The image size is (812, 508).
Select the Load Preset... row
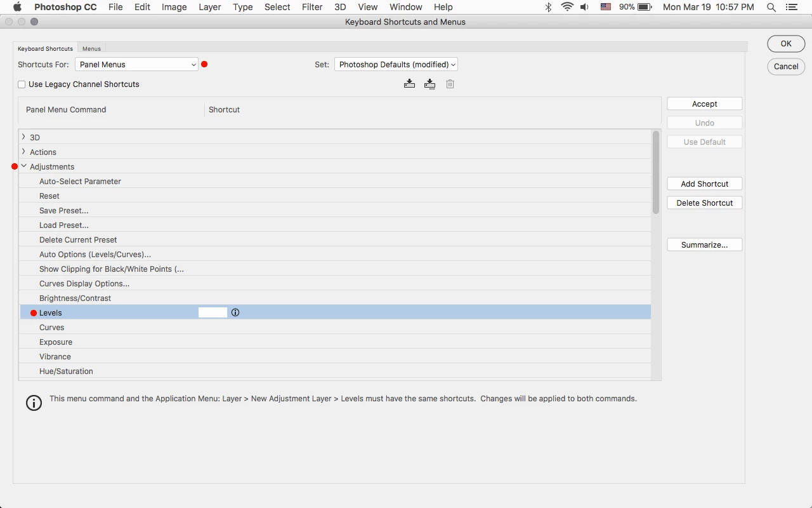pyautogui.click(x=335, y=225)
